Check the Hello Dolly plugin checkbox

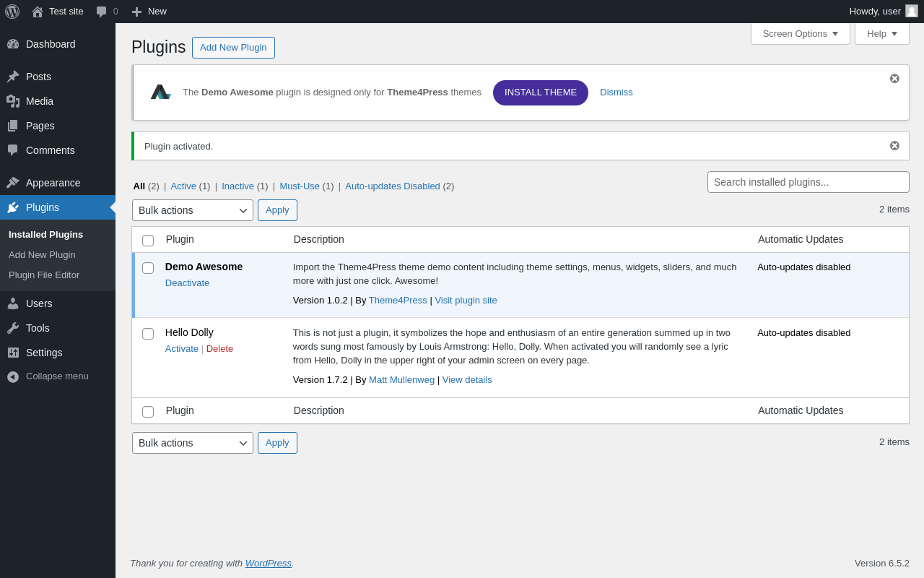(148, 334)
